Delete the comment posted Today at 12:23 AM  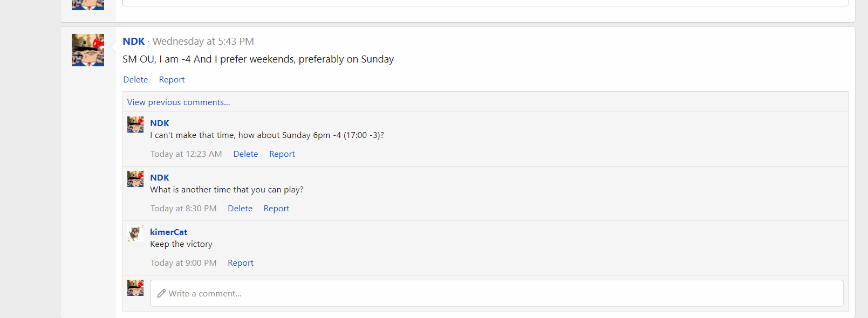pyautogui.click(x=245, y=154)
